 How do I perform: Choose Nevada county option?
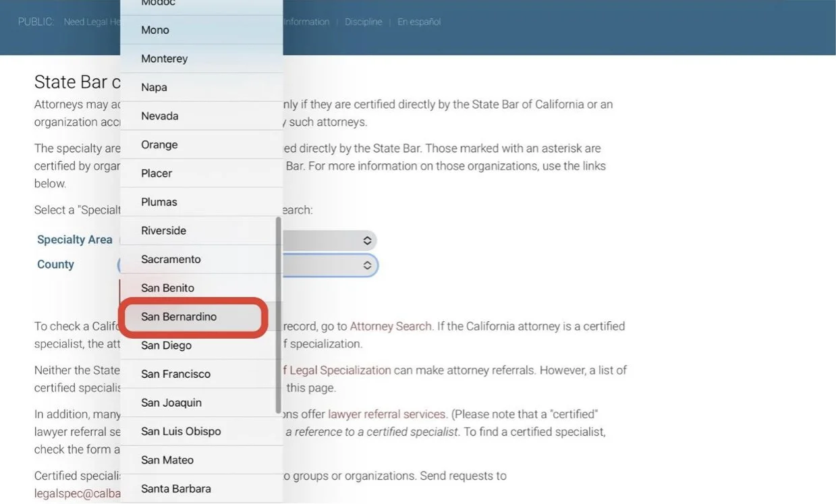(x=201, y=116)
